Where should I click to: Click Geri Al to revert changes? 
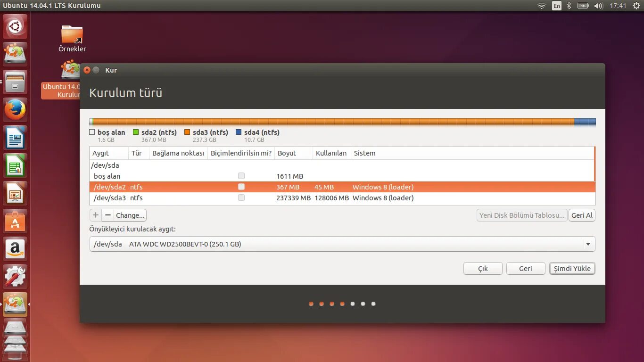point(582,215)
